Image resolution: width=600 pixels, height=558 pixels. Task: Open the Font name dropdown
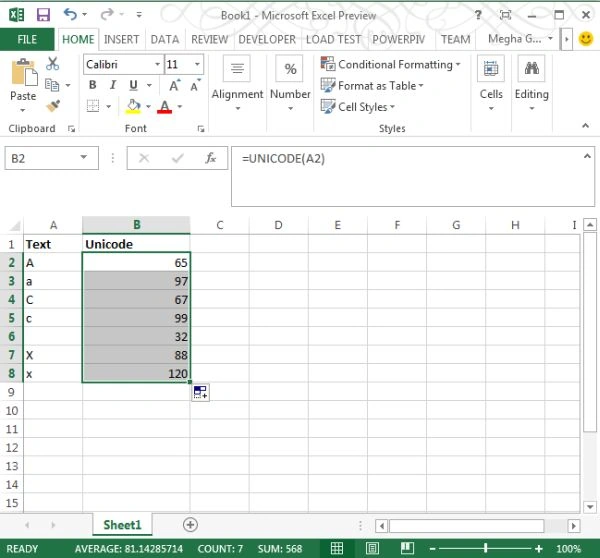(x=157, y=64)
